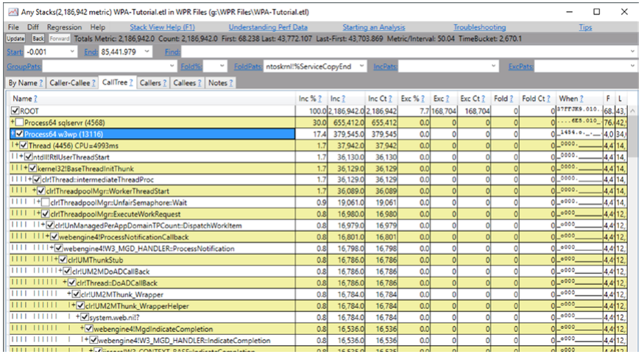The height and width of the screenshot is (357, 644).
Task: Switch to the Caller-Callee tab
Action: coord(72,82)
